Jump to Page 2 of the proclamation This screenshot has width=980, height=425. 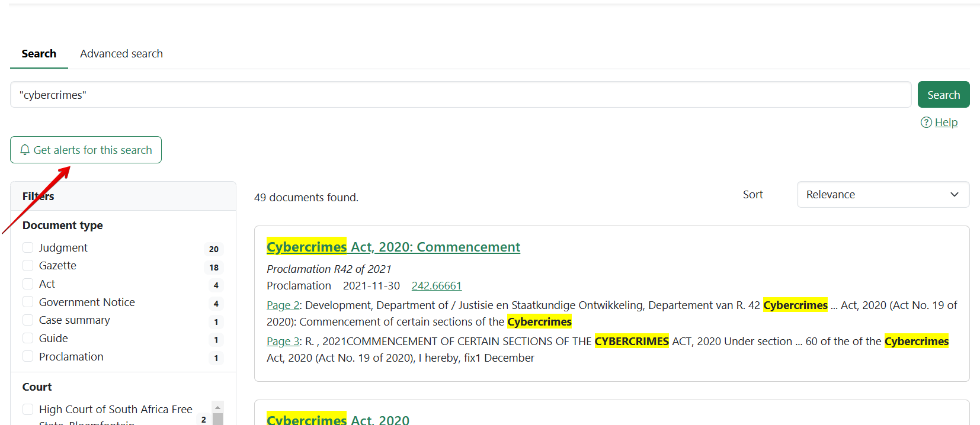[283, 305]
